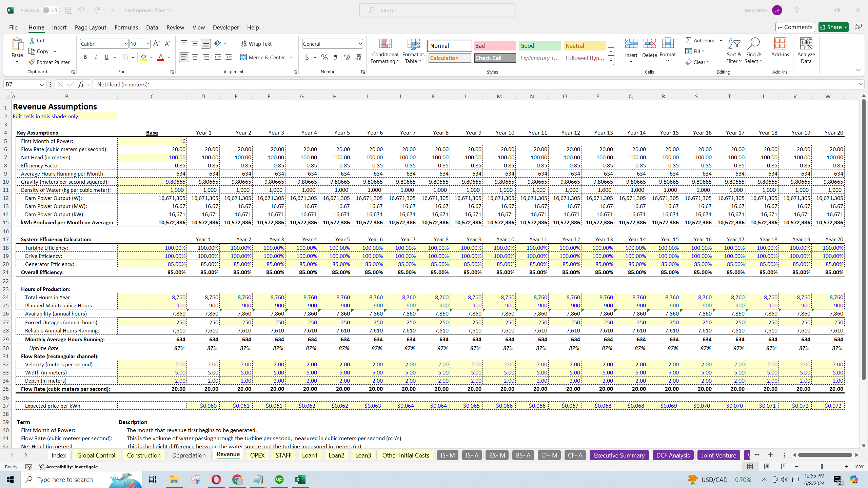Apply Percent Style format

324,57
